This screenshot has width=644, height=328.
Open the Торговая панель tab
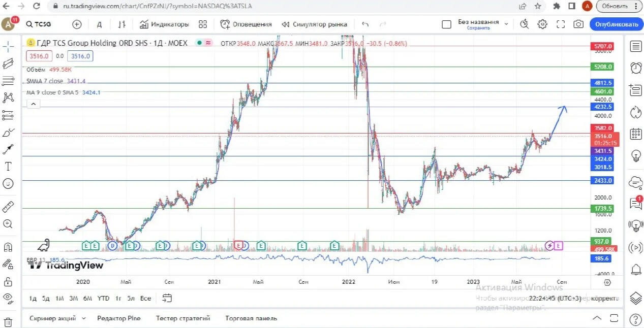251,318
